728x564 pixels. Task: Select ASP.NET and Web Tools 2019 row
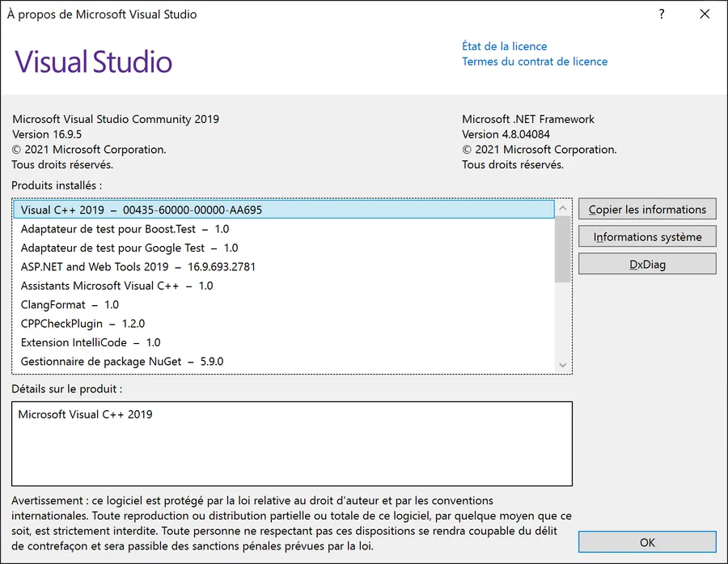pos(284,267)
